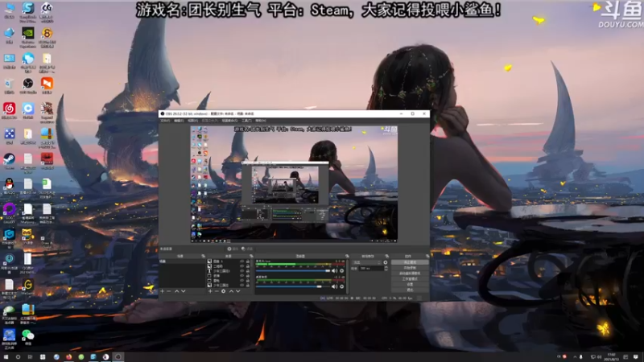Open NVIDIA GeForce Experience desktop icon
Image resolution: width=644 pixels, height=362 pixels.
28,38
